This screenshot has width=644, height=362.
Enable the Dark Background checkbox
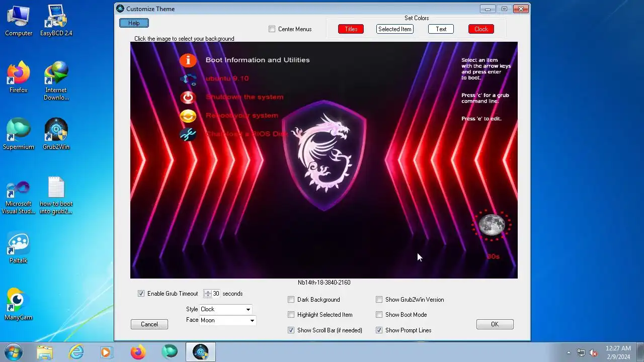(x=291, y=300)
